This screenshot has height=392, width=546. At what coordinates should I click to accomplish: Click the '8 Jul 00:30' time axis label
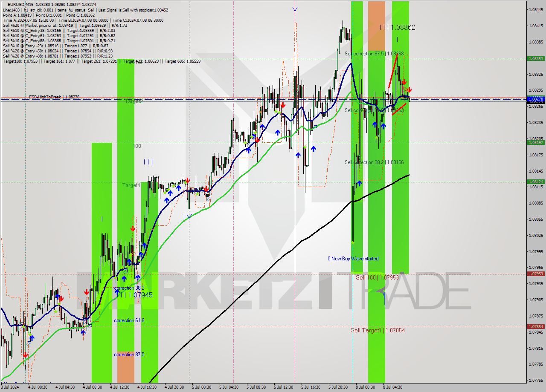coord(365,387)
